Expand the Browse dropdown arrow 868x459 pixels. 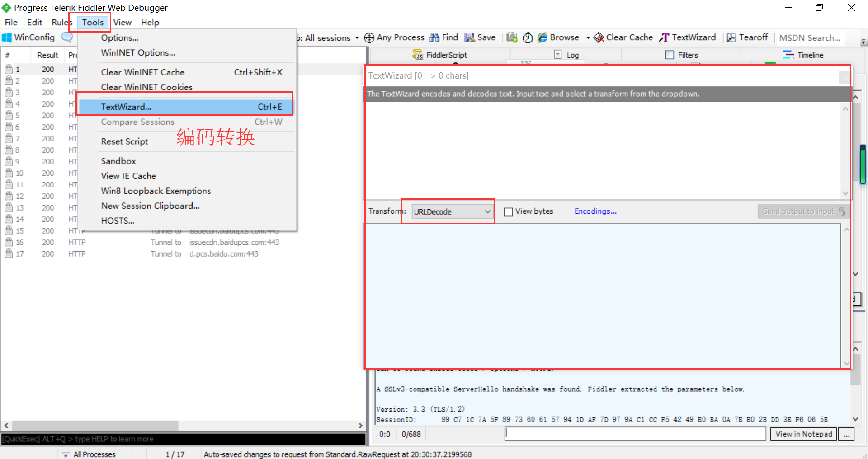click(x=588, y=38)
